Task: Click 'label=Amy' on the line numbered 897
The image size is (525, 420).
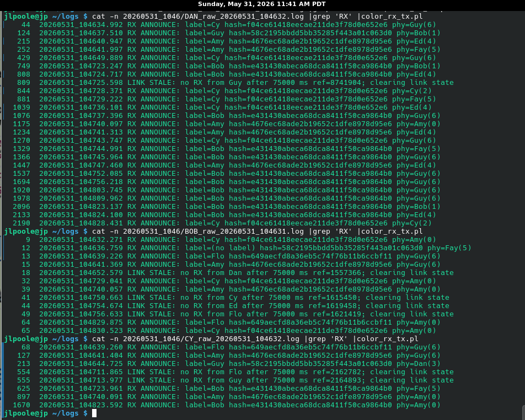Action: pyautogui.click(x=205, y=397)
